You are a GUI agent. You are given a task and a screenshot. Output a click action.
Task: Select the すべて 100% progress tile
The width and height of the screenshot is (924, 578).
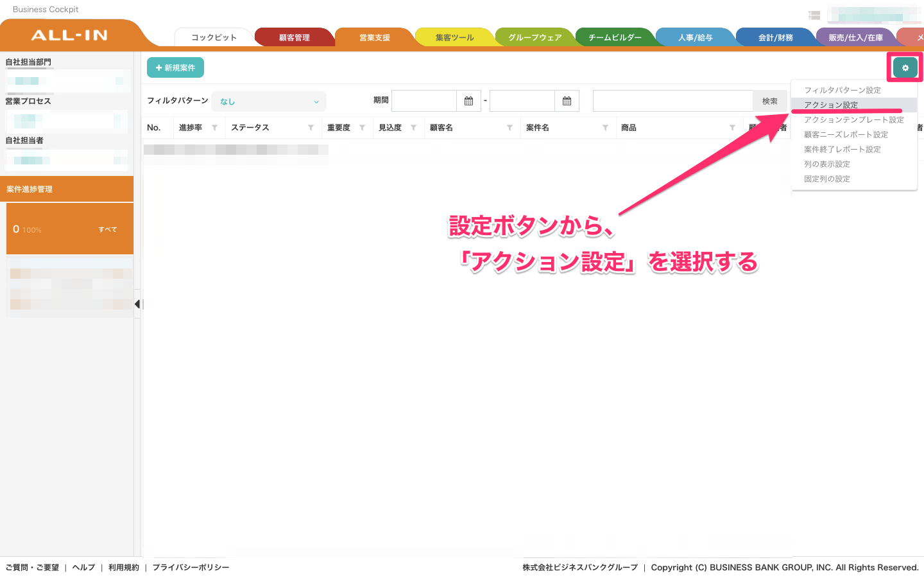[70, 229]
